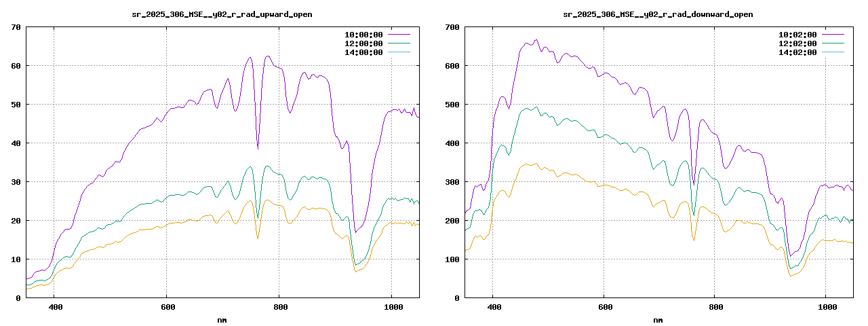This screenshot has width=868, height=326.
Task: Toggle the 12:02:00 legend entry
Action: coord(797,43)
